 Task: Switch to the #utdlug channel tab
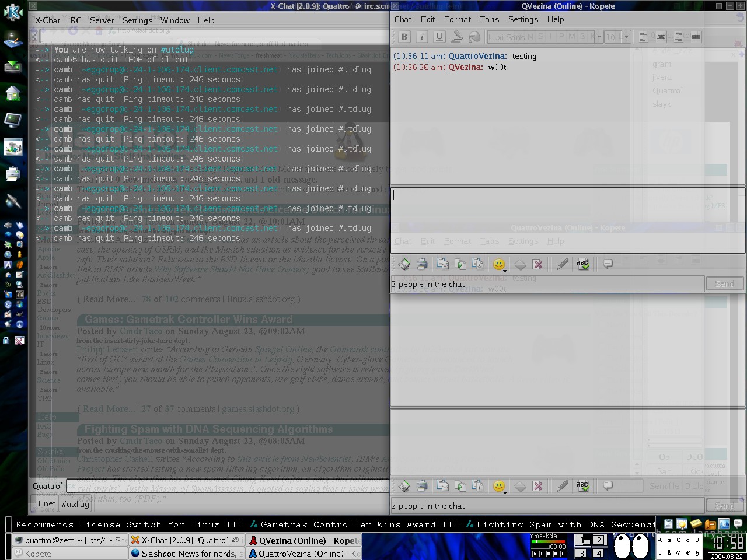click(75, 503)
